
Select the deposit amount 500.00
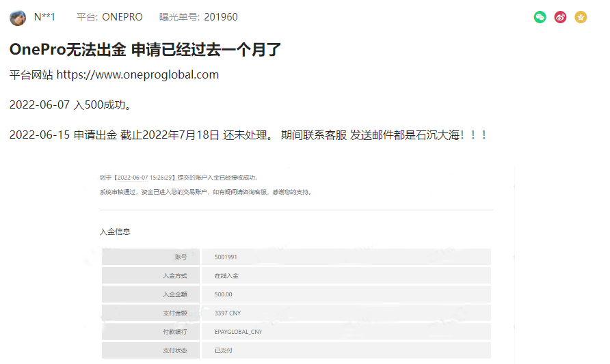[224, 294]
